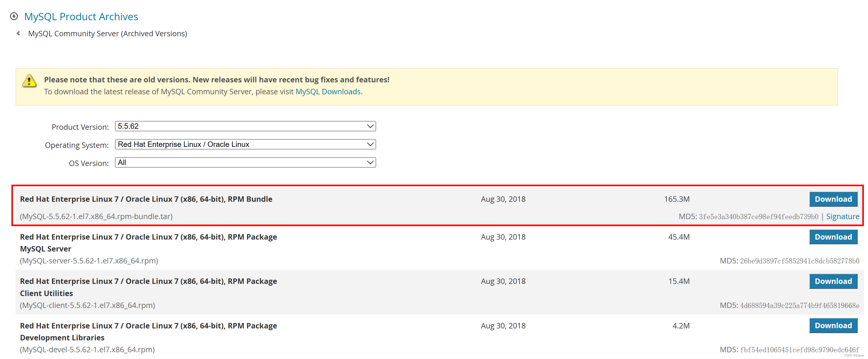Follow the MySQL Downloads link in the notice
868x359 pixels.
[328, 92]
